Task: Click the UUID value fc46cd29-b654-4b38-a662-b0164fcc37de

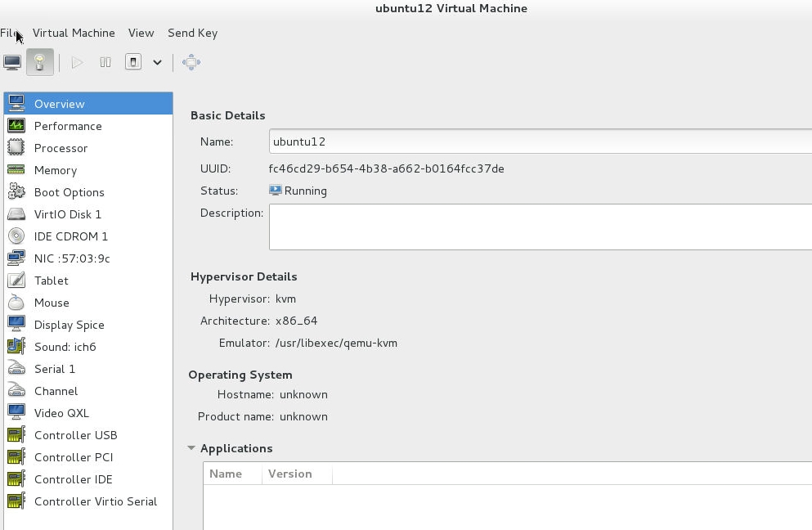Action: coord(386,168)
